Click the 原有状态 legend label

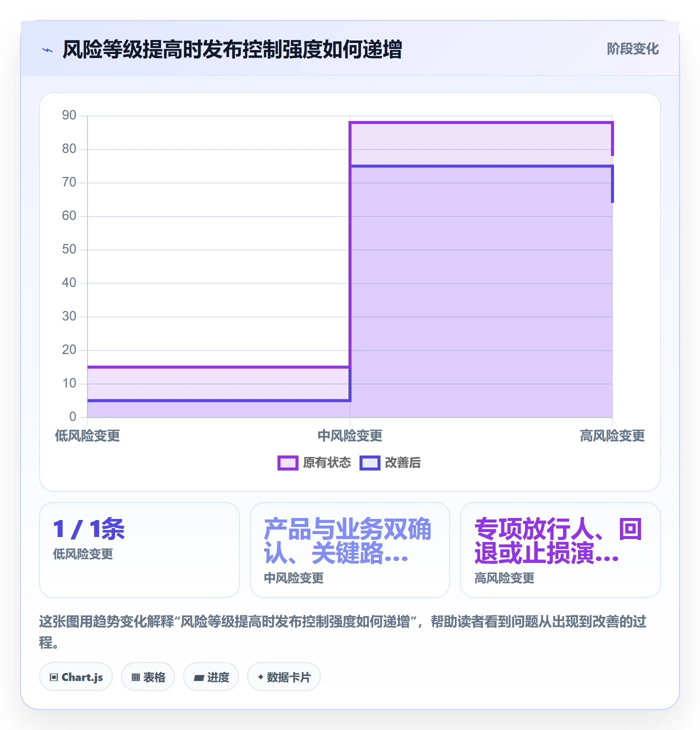click(327, 463)
